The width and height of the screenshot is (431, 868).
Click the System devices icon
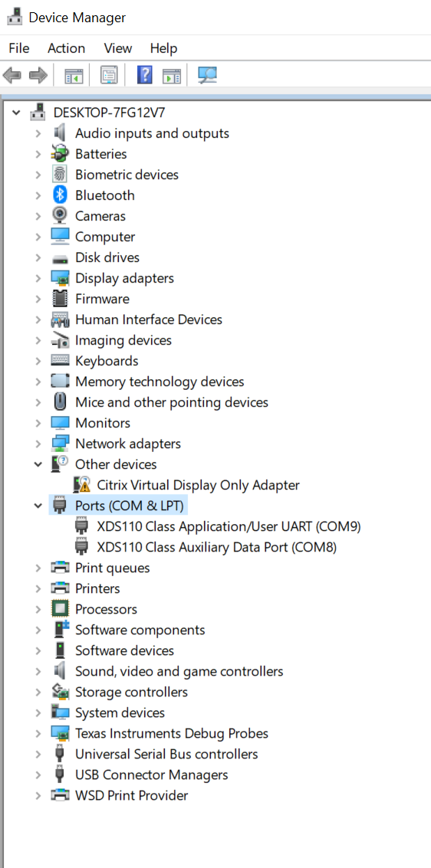[60, 712]
